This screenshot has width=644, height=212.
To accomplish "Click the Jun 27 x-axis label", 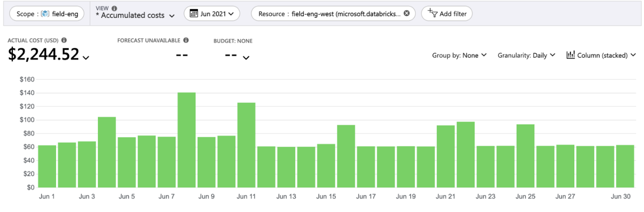I will coord(565,197).
